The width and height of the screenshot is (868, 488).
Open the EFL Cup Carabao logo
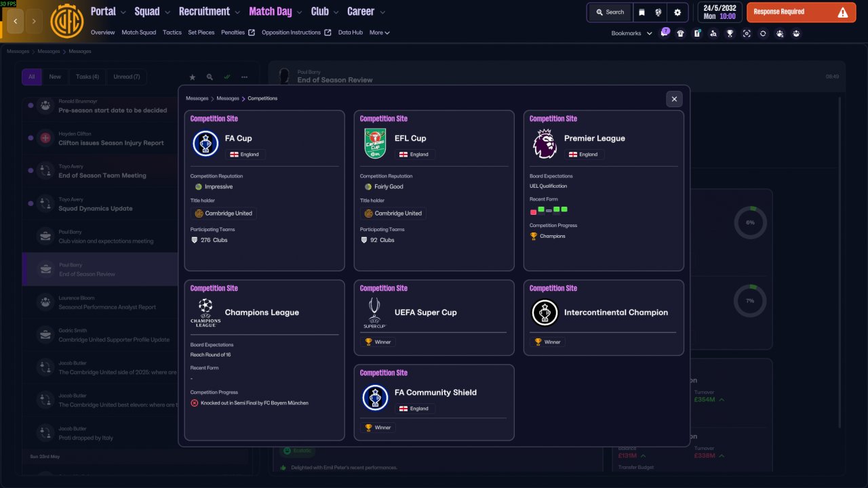[375, 144]
